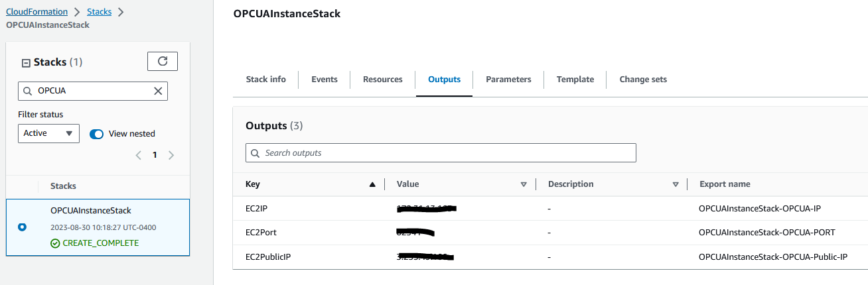Click the Stacks breadcrumb link
The width and height of the screenshot is (868, 285).
pyautogui.click(x=100, y=12)
